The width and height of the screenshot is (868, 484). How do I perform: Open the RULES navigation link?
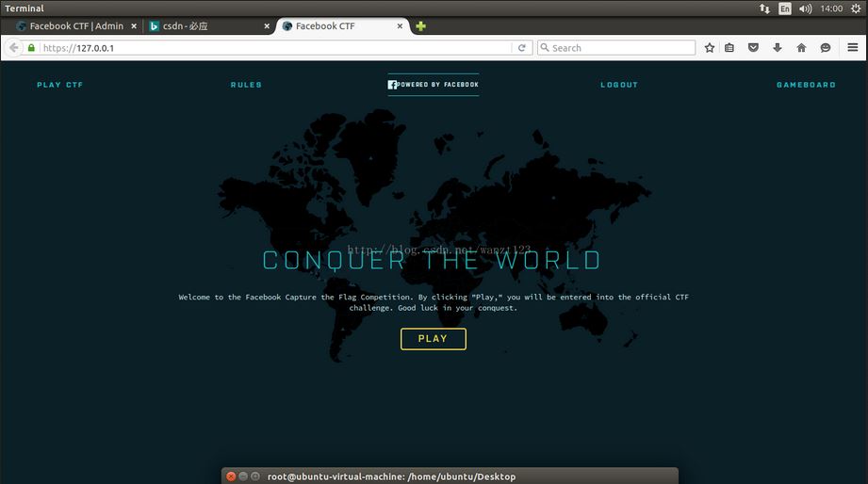[x=246, y=85]
